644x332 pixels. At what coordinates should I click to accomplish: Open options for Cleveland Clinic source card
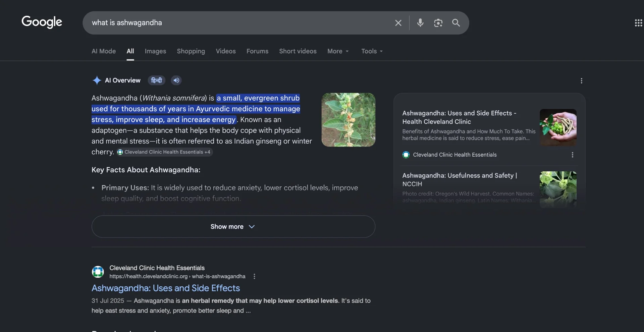coord(573,155)
